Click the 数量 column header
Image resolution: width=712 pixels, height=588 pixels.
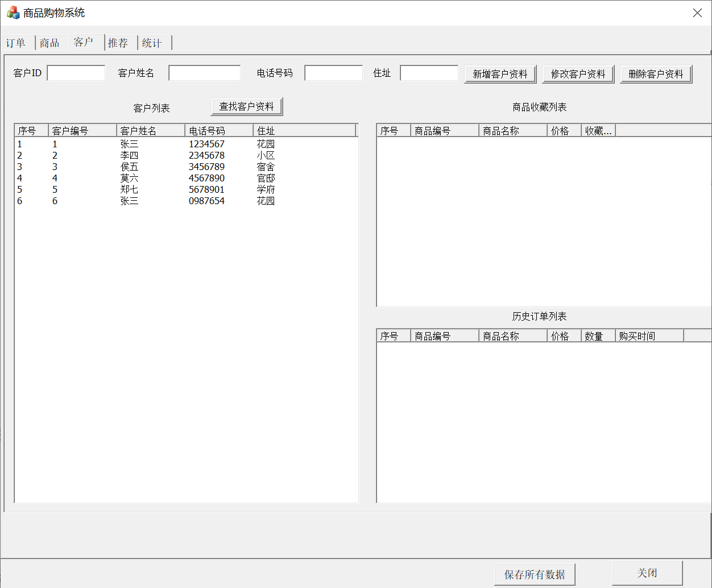point(598,336)
